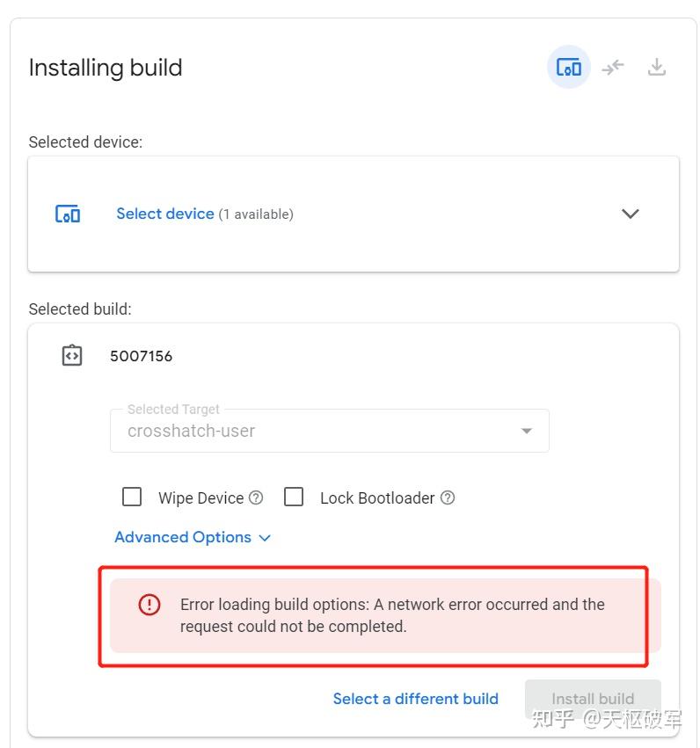Click the build code icon next to 5007156
The image size is (700, 748).
72,355
